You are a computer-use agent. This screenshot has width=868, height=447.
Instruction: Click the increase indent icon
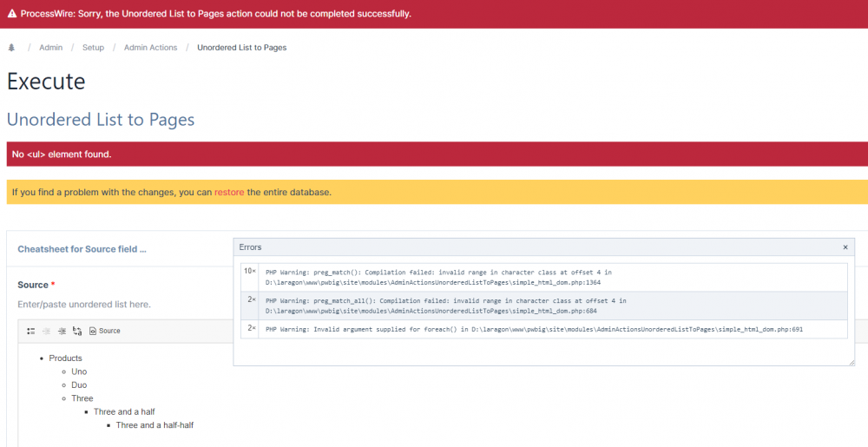tap(62, 331)
